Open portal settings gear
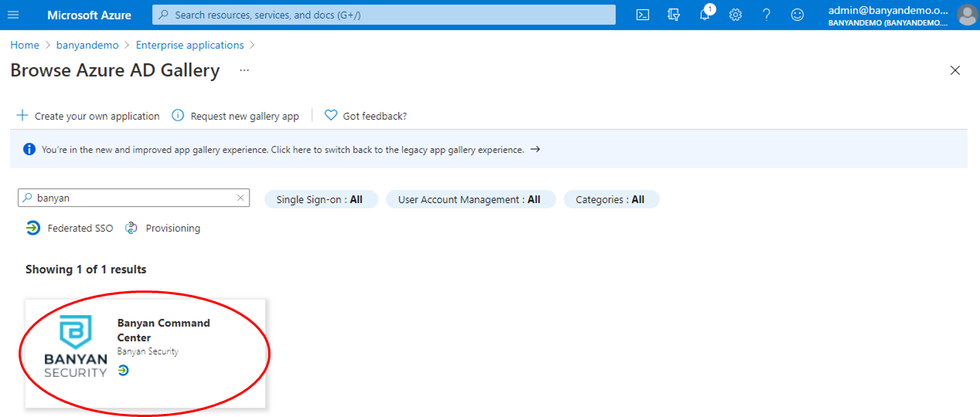 (736, 15)
